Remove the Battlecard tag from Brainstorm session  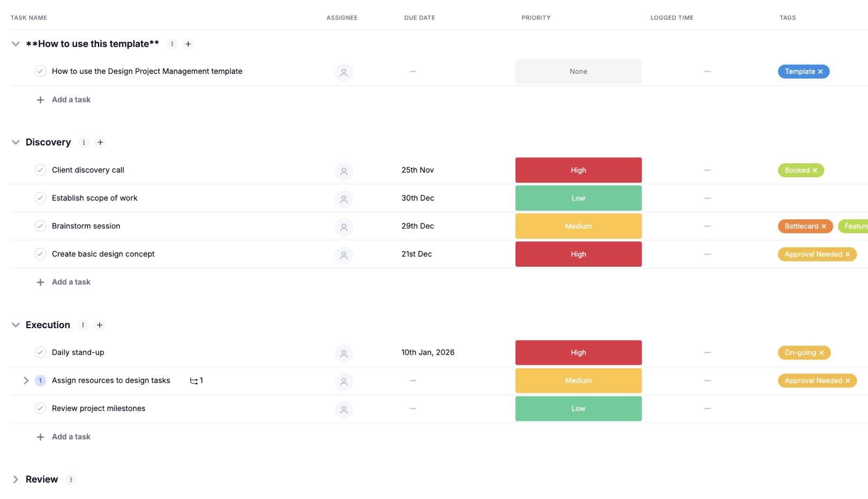point(824,226)
